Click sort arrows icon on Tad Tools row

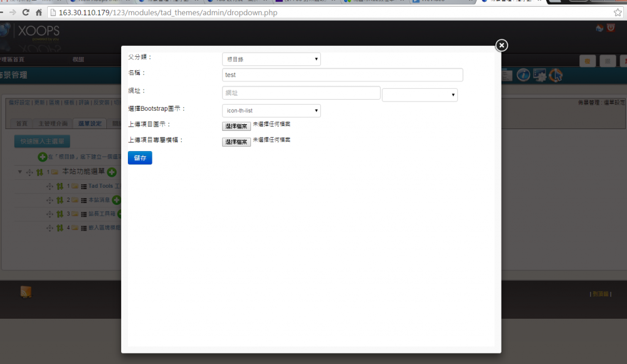tap(60, 186)
